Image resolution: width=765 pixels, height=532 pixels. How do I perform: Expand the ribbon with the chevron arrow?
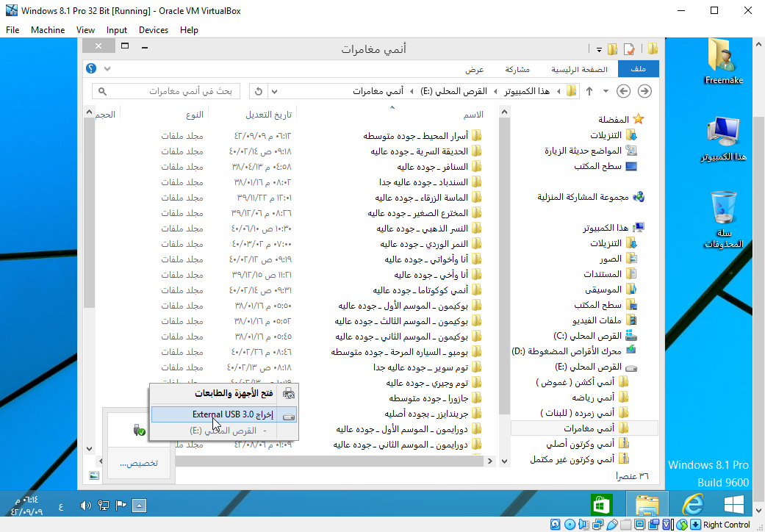107,69
